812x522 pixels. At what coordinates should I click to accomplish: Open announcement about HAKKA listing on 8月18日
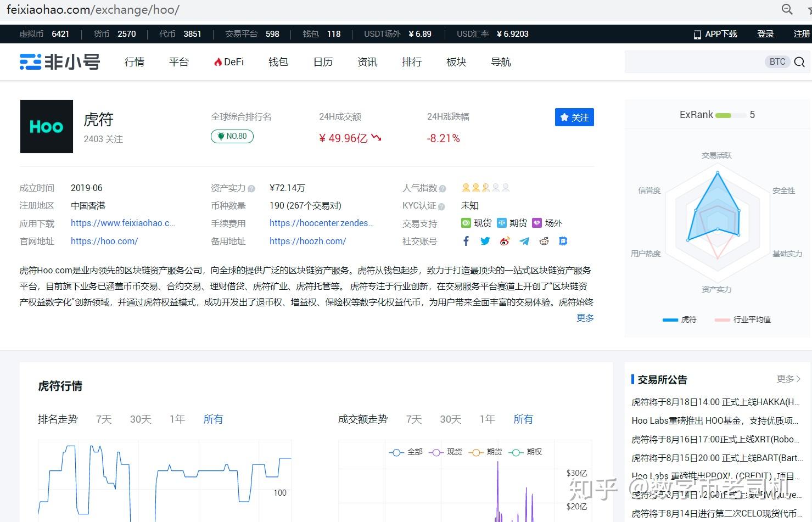coord(716,402)
